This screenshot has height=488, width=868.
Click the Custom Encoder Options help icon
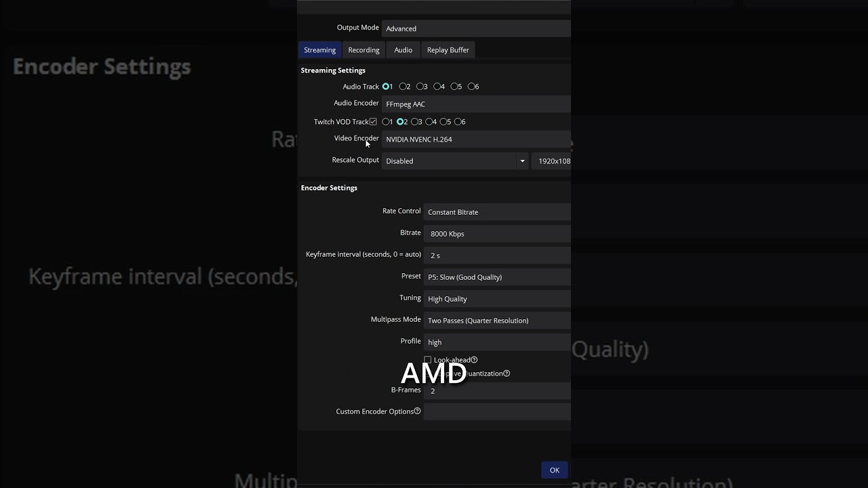[417, 411]
